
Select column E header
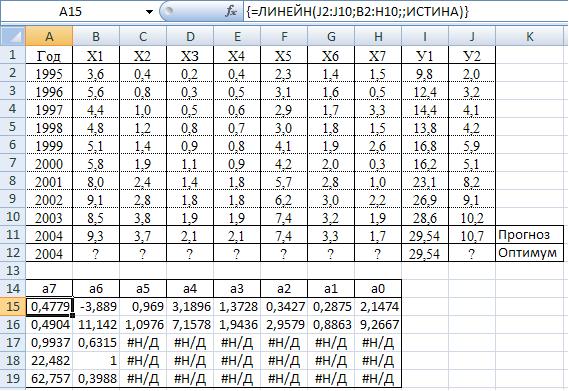pyautogui.click(x=237, y=36)
